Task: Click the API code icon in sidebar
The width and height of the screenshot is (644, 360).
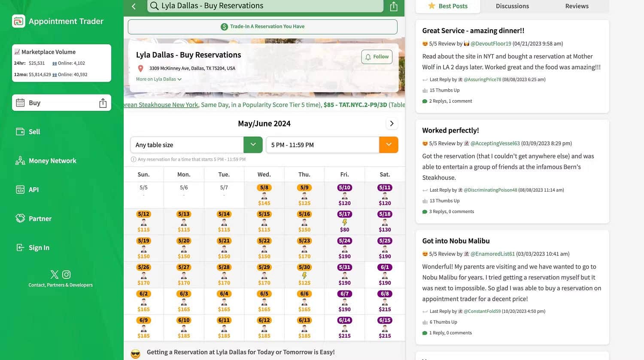Action: pyautogui.click(x=20, y=189)
